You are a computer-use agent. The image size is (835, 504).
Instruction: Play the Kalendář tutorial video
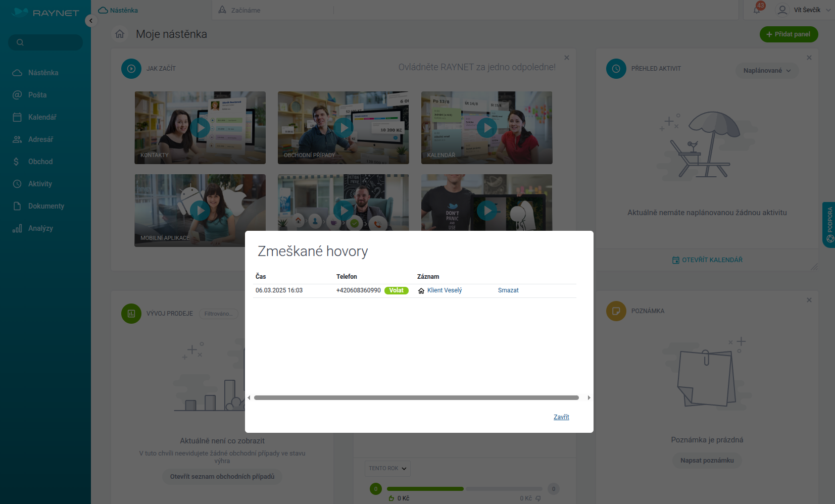[x=486, y=128]
